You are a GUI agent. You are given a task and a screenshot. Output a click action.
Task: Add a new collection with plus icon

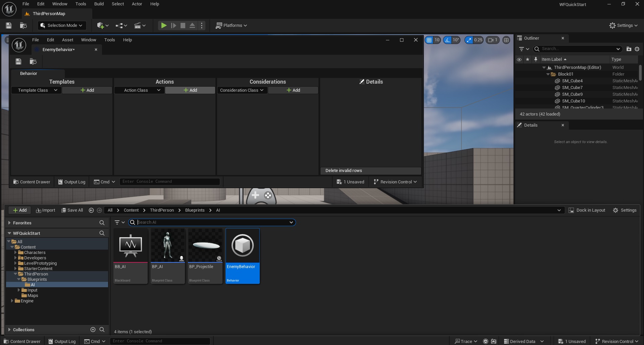coord(93,330)
